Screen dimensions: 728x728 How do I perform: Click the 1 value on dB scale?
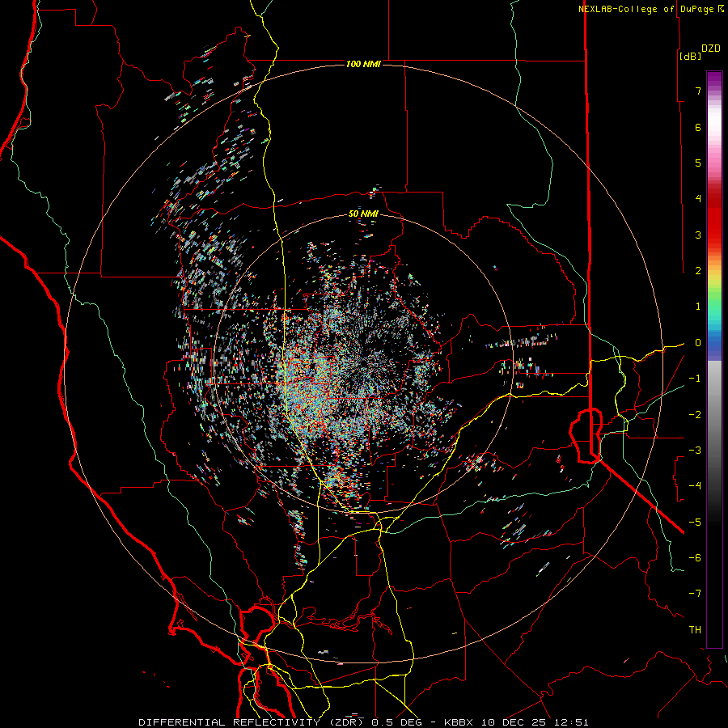[698, 307]
